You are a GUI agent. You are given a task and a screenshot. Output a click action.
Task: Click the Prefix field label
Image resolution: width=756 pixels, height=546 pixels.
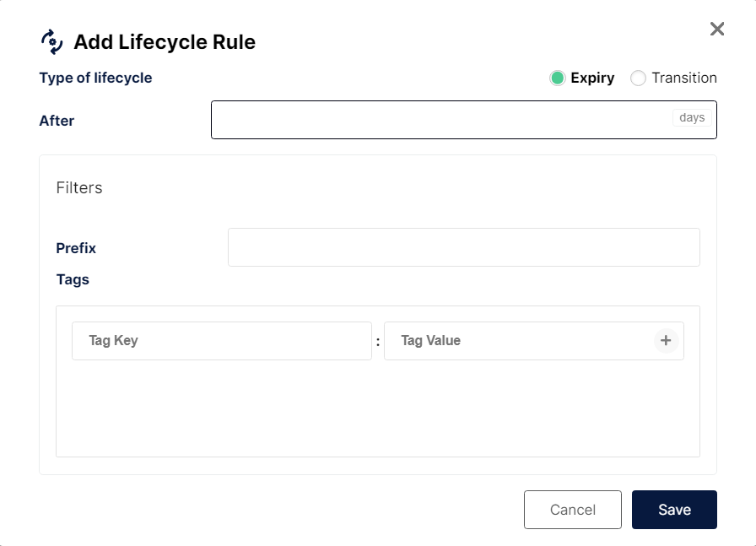point(76,248)
